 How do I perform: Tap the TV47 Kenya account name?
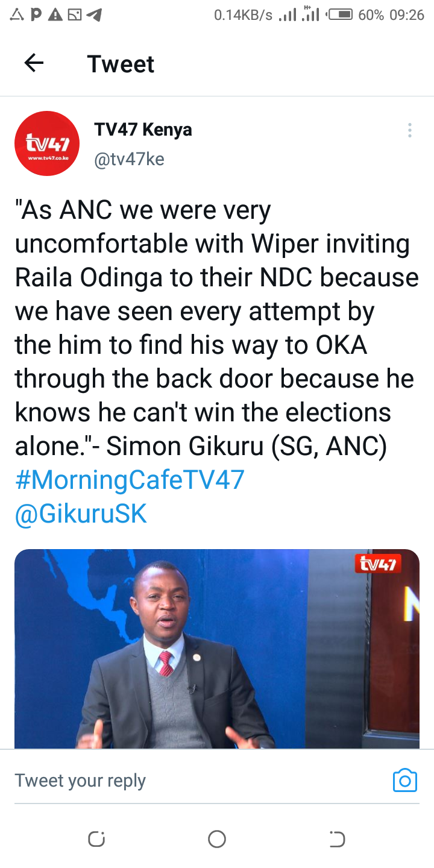pos(143,130)
